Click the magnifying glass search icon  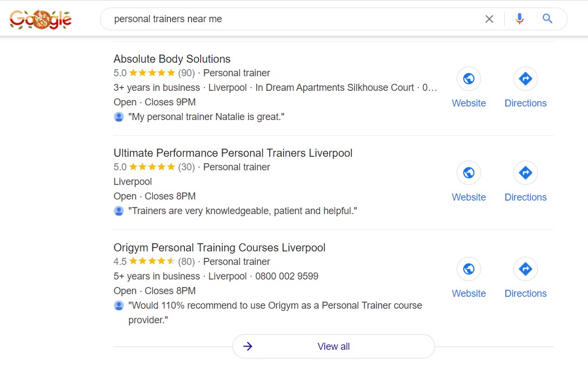[547, 18]
